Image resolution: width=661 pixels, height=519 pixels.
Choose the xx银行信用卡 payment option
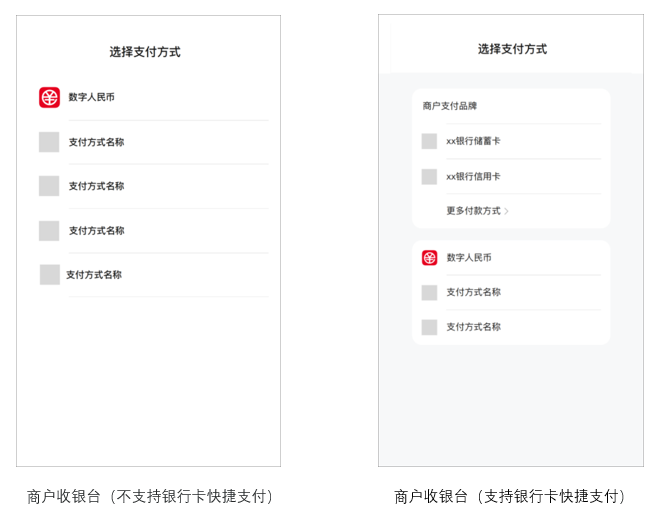pyautogui.click(x=473, y=177)
